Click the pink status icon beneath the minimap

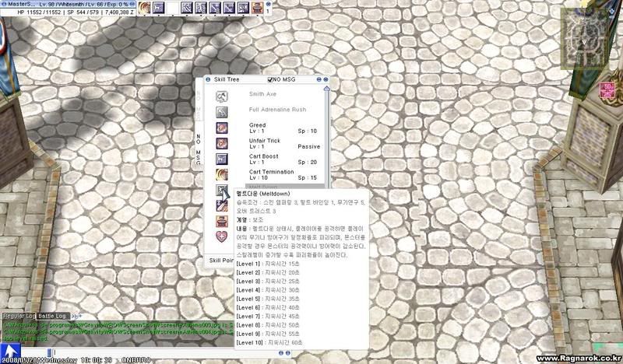tap(607, 90)
